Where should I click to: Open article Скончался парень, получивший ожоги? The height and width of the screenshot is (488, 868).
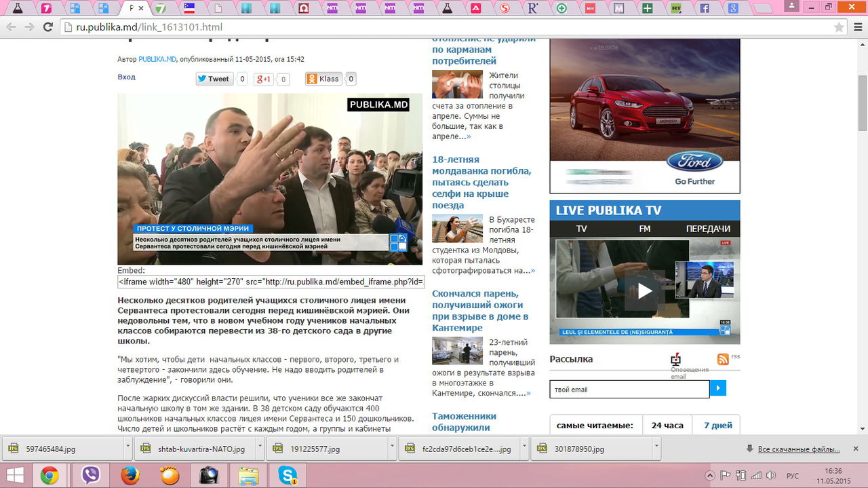tap(480, 311)
